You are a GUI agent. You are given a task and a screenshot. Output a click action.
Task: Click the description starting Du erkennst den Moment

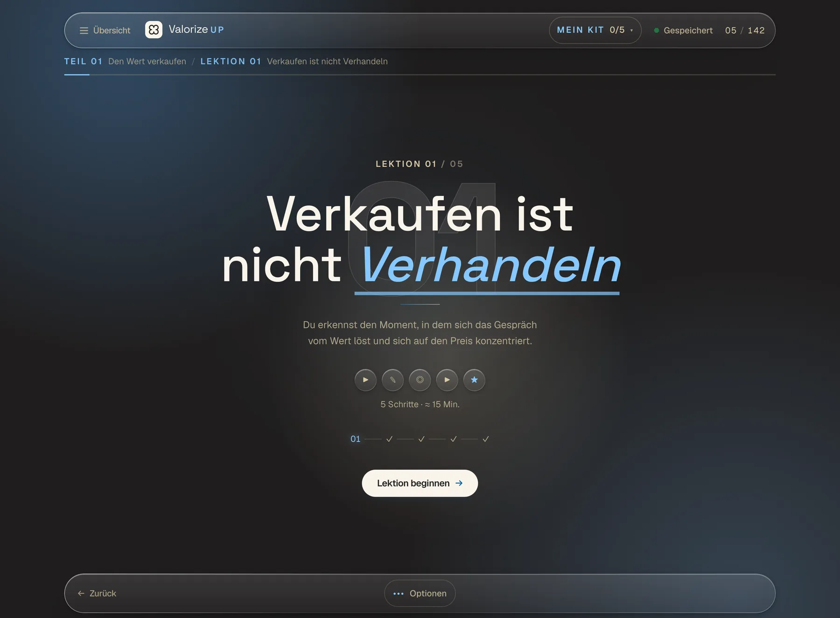tap(420, 333)
